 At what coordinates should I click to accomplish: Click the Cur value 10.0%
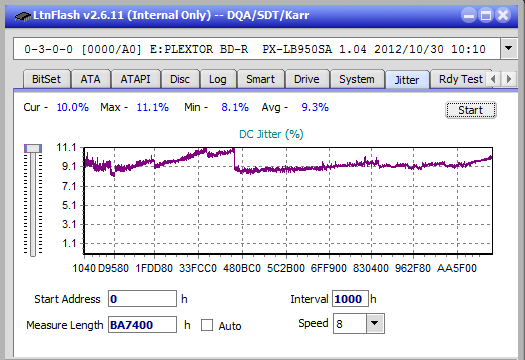(73, 107)
